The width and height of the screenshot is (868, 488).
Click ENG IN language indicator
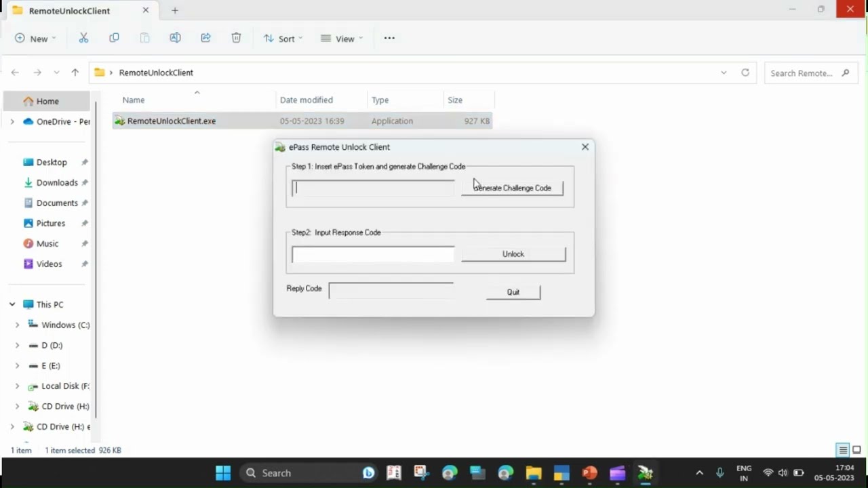743,472
